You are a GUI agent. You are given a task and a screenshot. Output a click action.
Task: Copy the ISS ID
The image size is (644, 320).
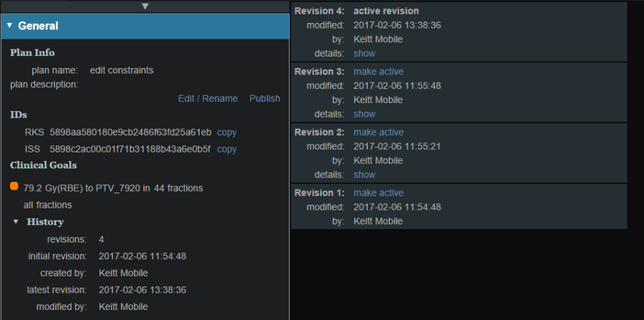coord(227,150)
